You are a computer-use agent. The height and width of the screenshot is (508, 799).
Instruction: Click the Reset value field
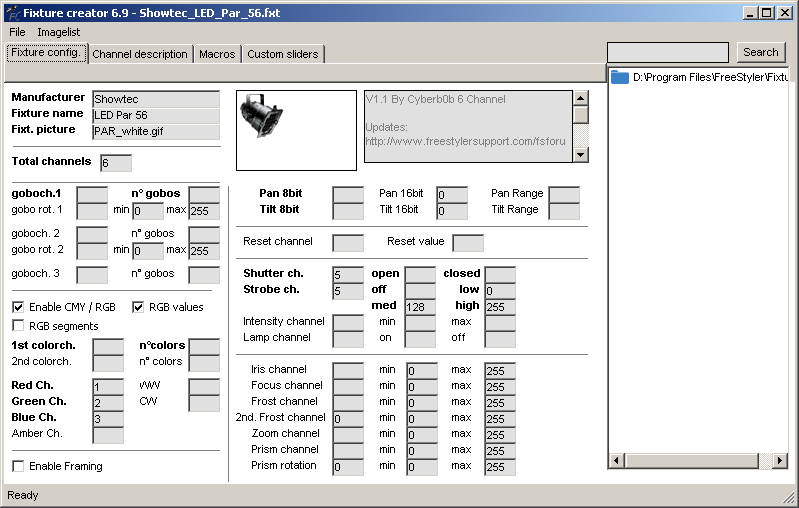click(x=468, y=243)
